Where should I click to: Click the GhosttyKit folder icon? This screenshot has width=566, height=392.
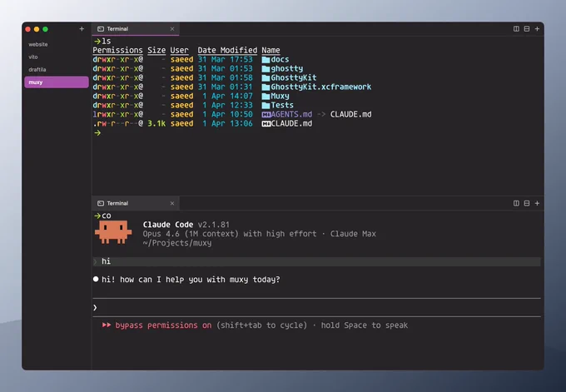[x=266, y=78]
